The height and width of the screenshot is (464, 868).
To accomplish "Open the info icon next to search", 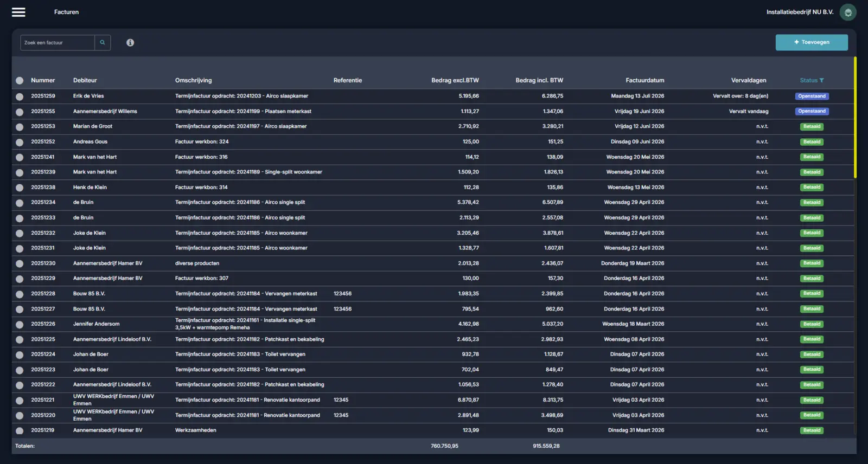I will tap(130, 43).
